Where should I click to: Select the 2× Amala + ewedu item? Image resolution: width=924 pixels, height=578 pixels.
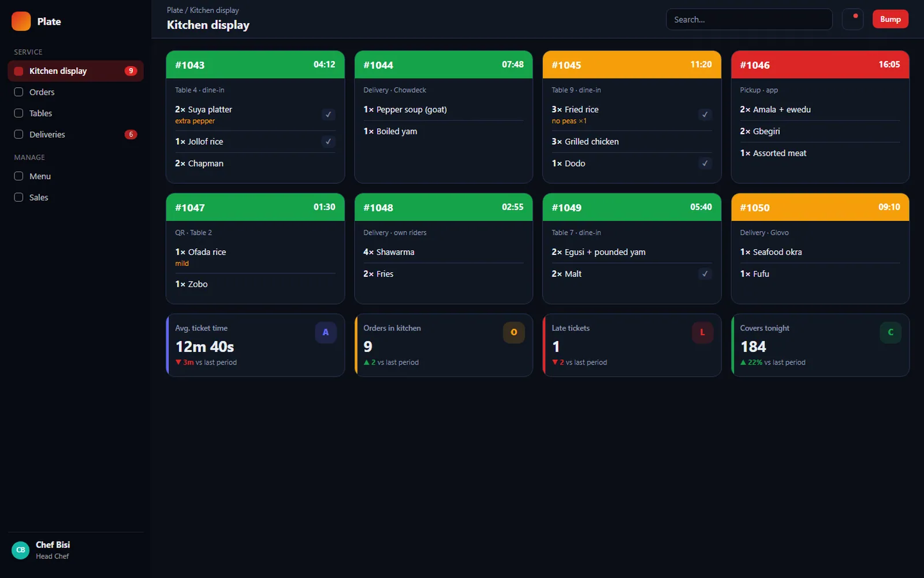pos(820,110)
